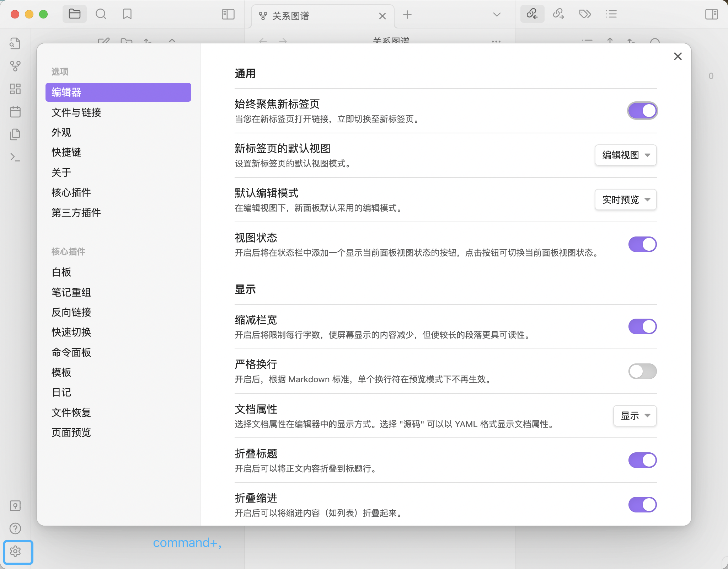Screen dimensions: 728x569
Task: Collapse the left sidebar toggle icon
Action: pyautogui.click(x=228, y=14)
